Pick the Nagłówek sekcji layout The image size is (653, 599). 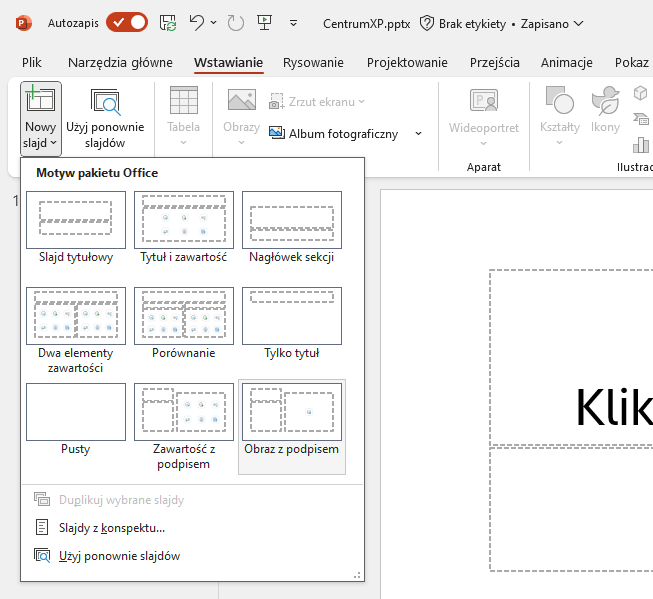point(292,227)
